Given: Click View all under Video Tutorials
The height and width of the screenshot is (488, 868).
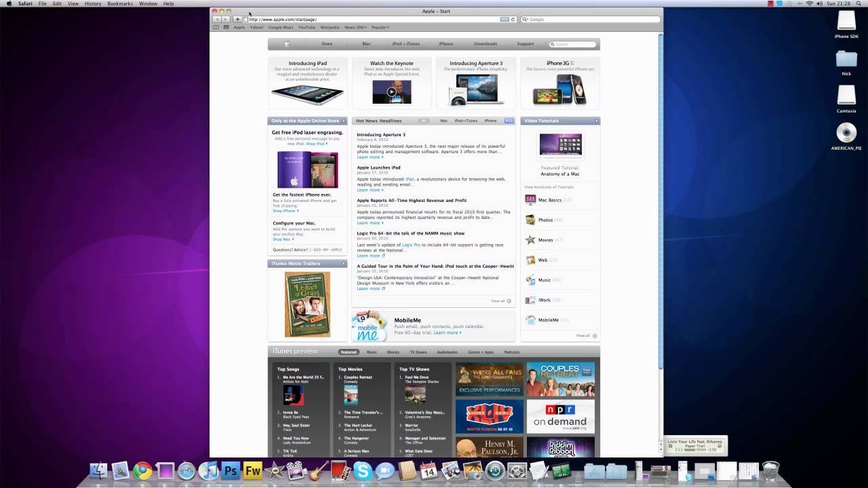Looking at the screenshot, I should [x=587, y=335].
